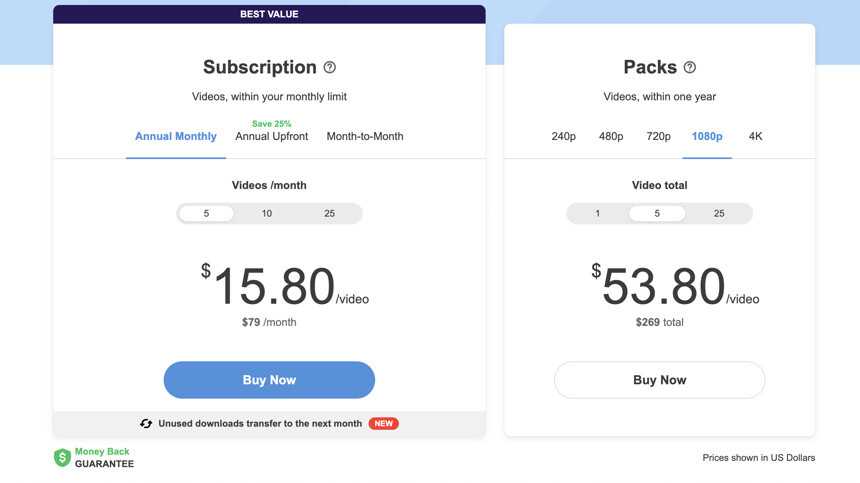Switch to the Annual Upfront tab
The height and width of the screenshot is (483, 860).
272,137
